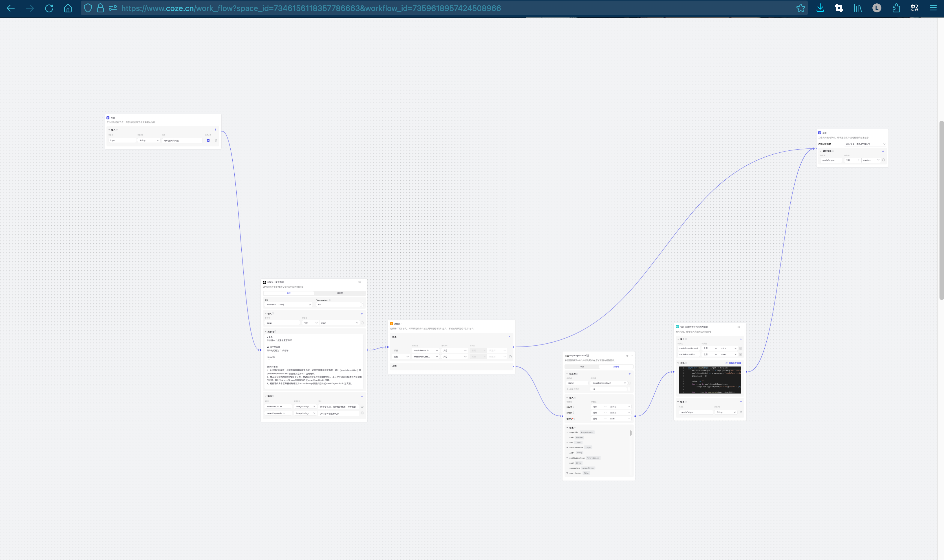Open the 返回变量 answer mode dropdown in the 结束 node
Screen dimensions: 944x560
coord(865,144)
